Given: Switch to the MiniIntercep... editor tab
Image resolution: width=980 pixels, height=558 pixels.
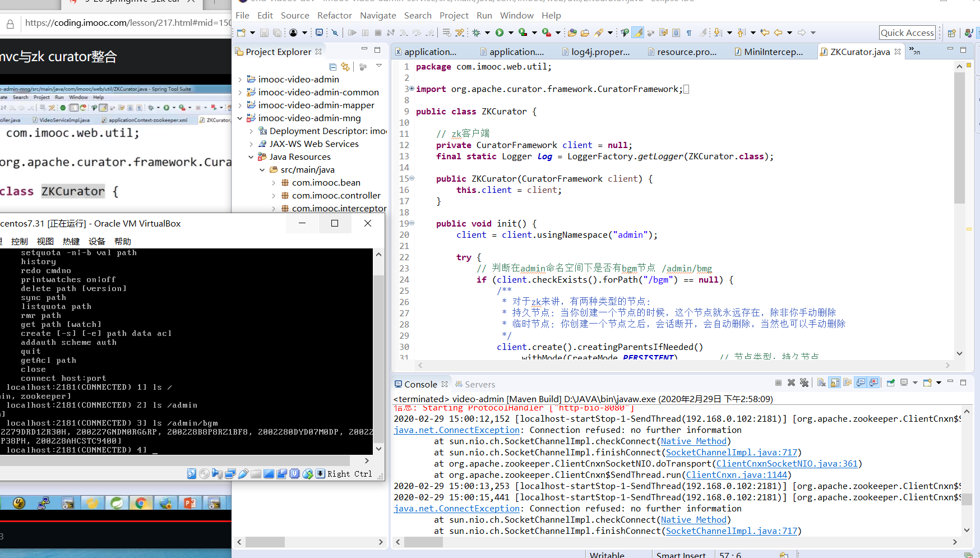Looking at the screenshot, I should point(773,52).
